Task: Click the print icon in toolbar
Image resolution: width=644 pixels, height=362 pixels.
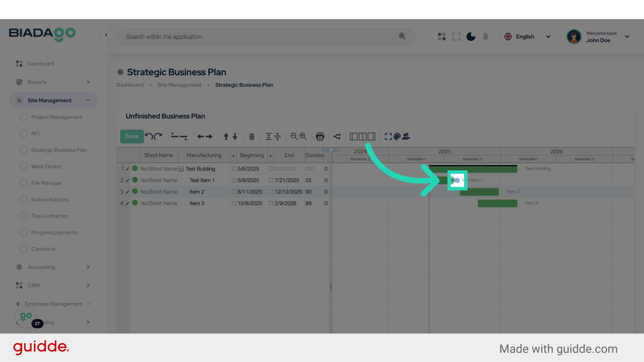Action: coord(320,136)
